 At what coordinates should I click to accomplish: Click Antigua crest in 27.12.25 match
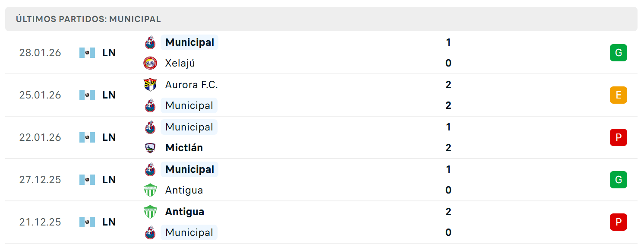(x=150, y=190)
